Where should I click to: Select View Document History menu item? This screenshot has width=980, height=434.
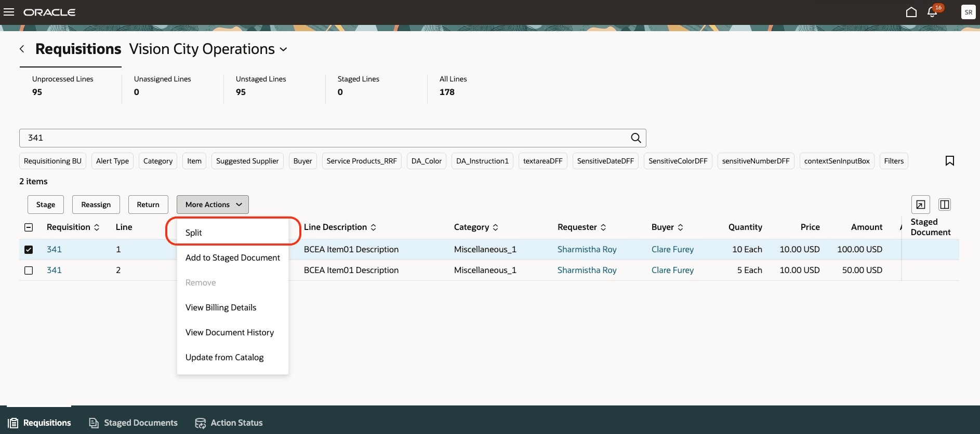point(233,332)
